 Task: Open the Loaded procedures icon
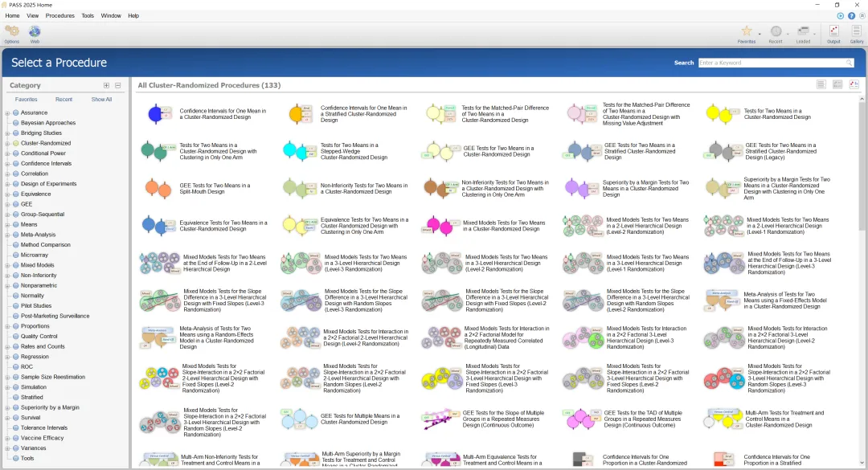pyautogui.click(x=803, y=33)
